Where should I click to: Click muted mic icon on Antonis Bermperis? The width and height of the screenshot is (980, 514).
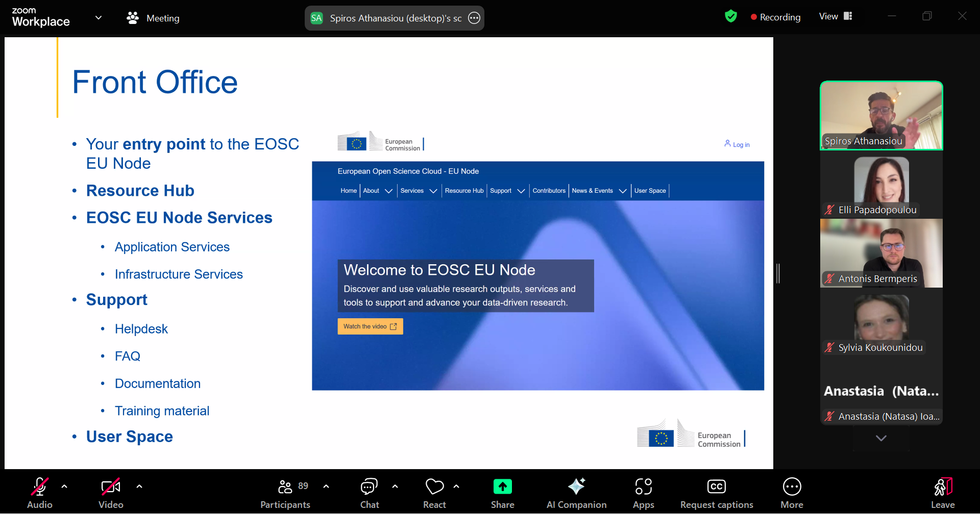coord(829,278)
